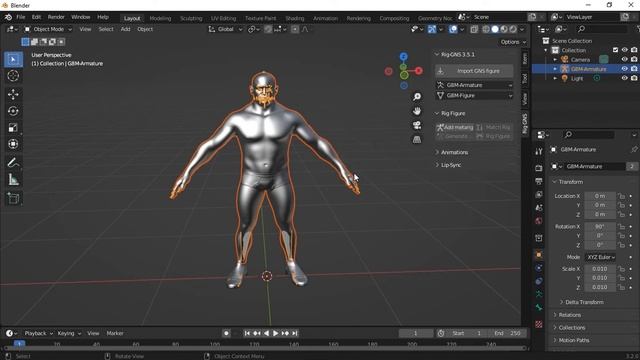Switch to the Modeling workspace tab
Viewport: 640px width, 360px height.
[160, 18]
